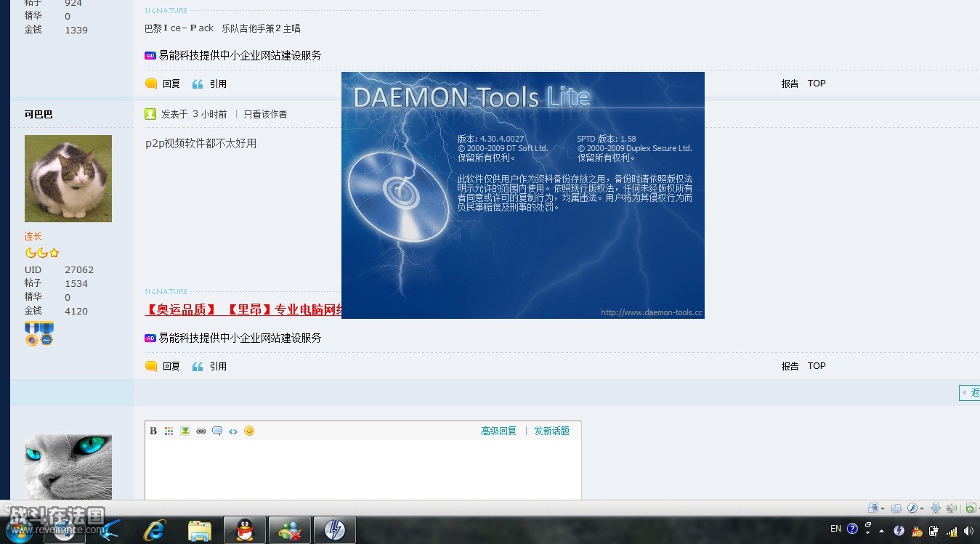Click the daemon-tools.cc URL on splash

point(651,312)
